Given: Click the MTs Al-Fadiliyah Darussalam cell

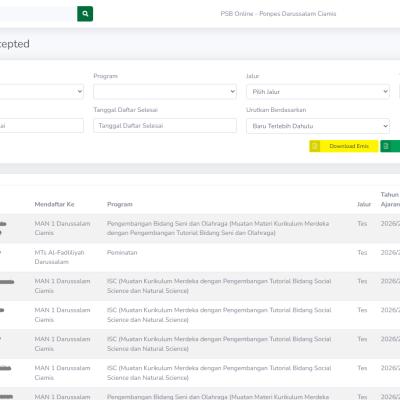Looking at the screenshot, I should point(59,257).
